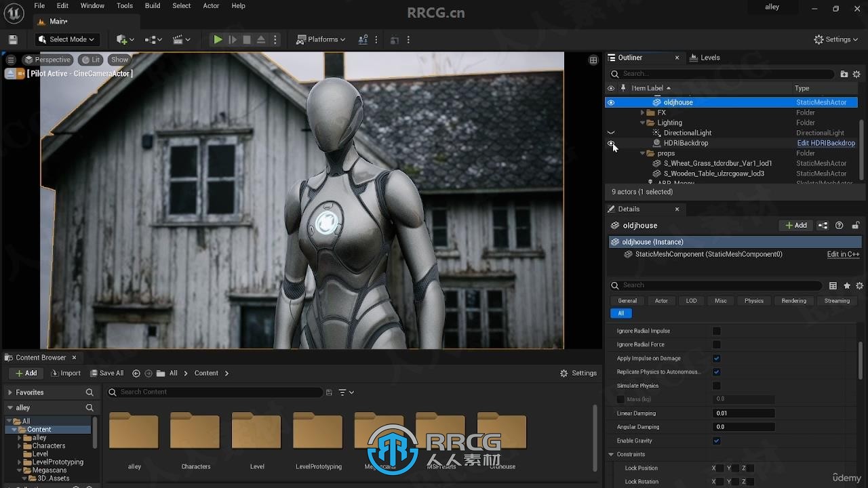Collapse the props folder in Outliner
The width and height of the screenshot is (868, 488).
tap(643, 153)
